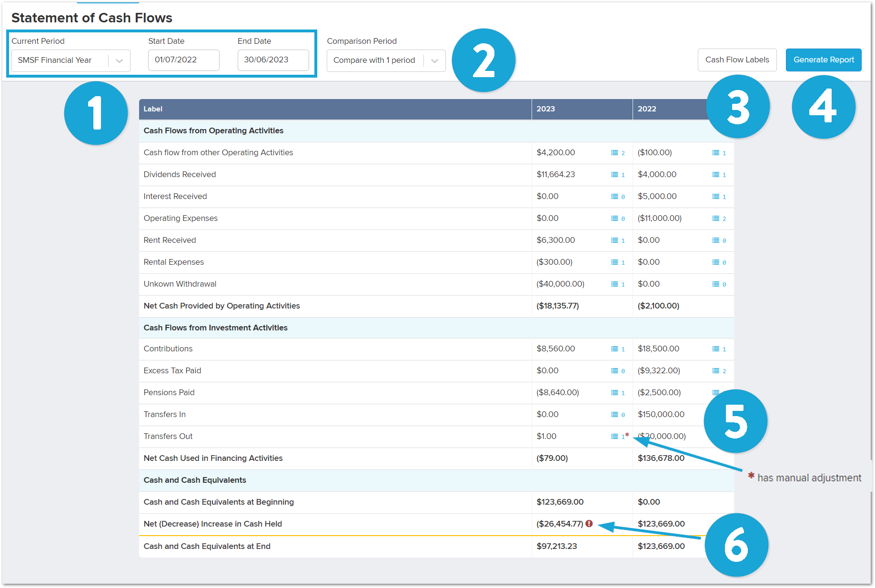875x588 pixels.
Task: Click the Statement of Cash Flows title
Action: (92, 18)
